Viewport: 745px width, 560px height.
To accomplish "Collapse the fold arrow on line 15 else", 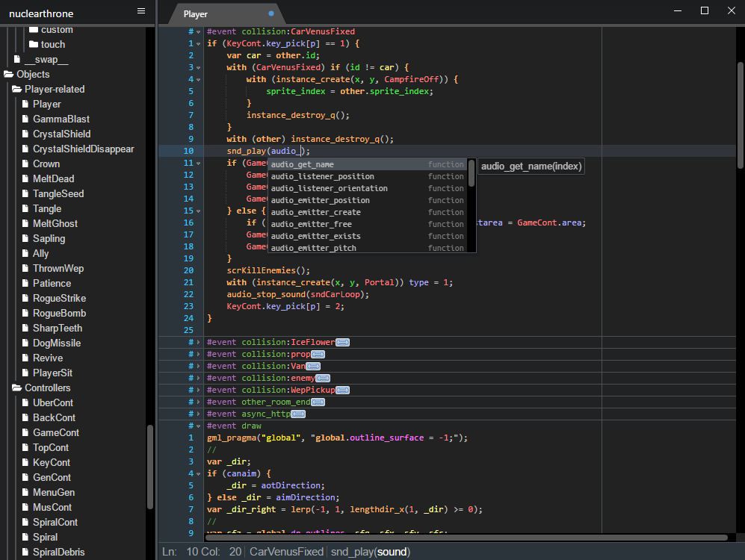I will [199, 211].
